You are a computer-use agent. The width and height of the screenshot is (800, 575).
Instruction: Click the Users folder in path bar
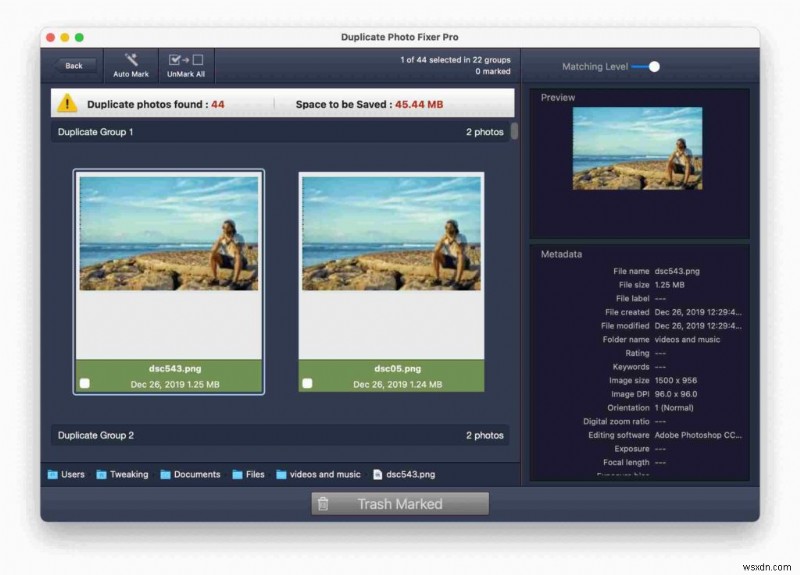pyautogui.click(x=66, y=474)
